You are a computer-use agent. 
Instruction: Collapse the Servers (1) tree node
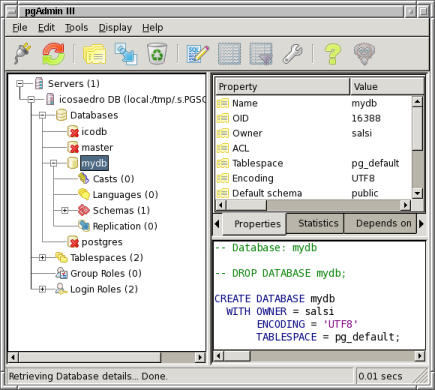tap(20, 83)
